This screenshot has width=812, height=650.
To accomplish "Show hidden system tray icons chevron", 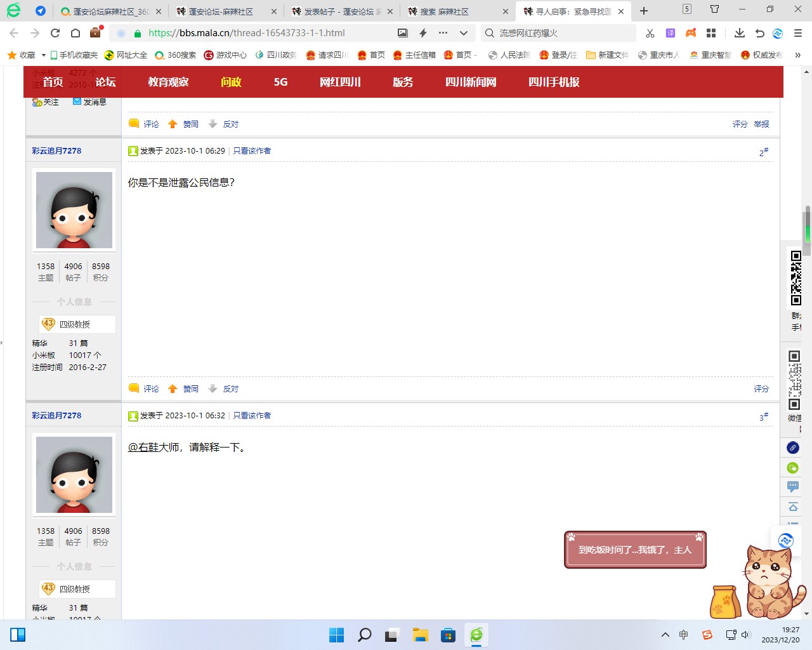I will coord(665,635).
